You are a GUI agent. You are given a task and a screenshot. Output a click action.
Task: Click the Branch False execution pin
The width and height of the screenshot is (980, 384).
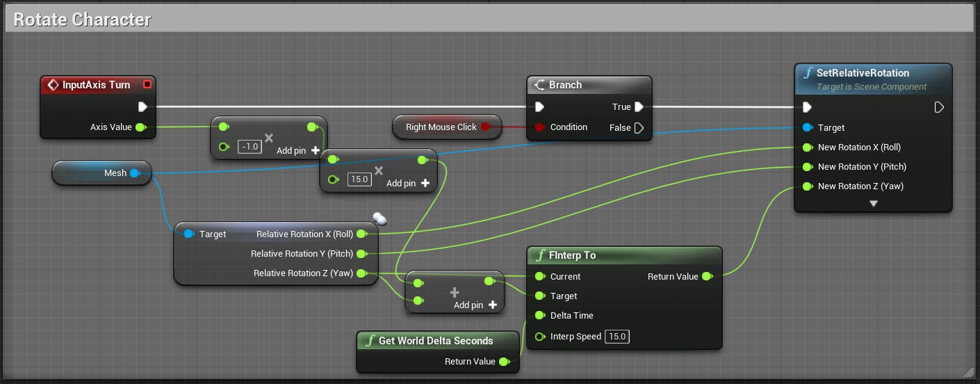(x=639, y=127)
